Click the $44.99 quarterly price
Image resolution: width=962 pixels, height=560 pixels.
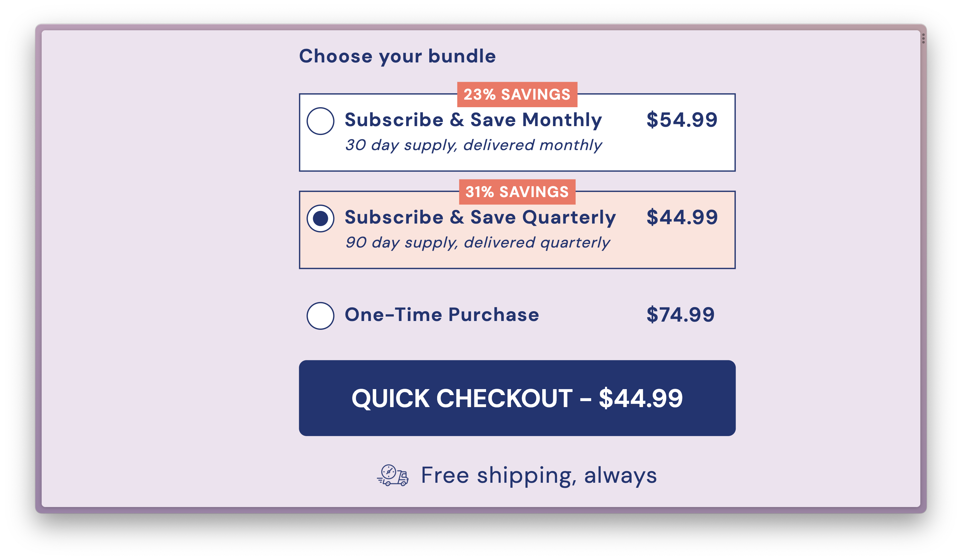pos(682,218)
